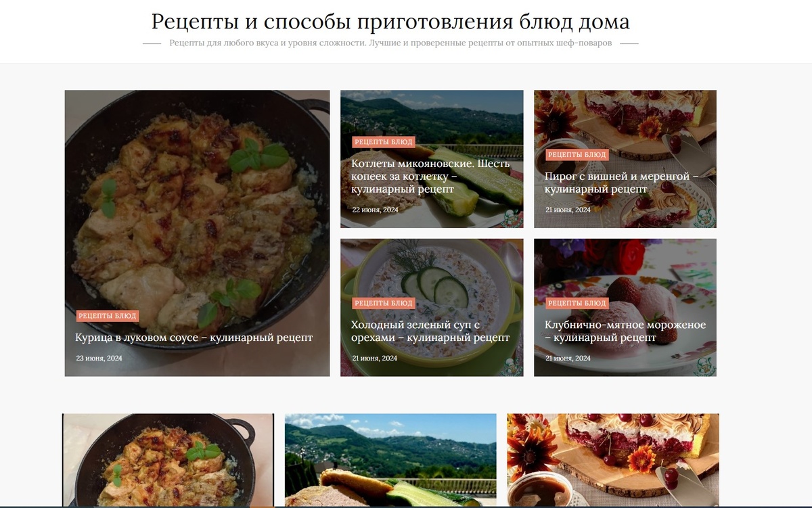This screenshot has height=508, width=812.
Task: Open bottom row chicken skillet thumbnail
Action: [x=168, y=460]
